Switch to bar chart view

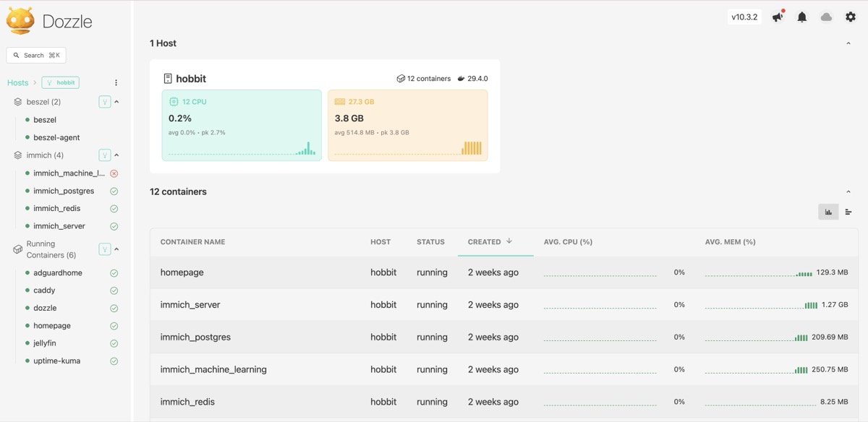[828, 212]
